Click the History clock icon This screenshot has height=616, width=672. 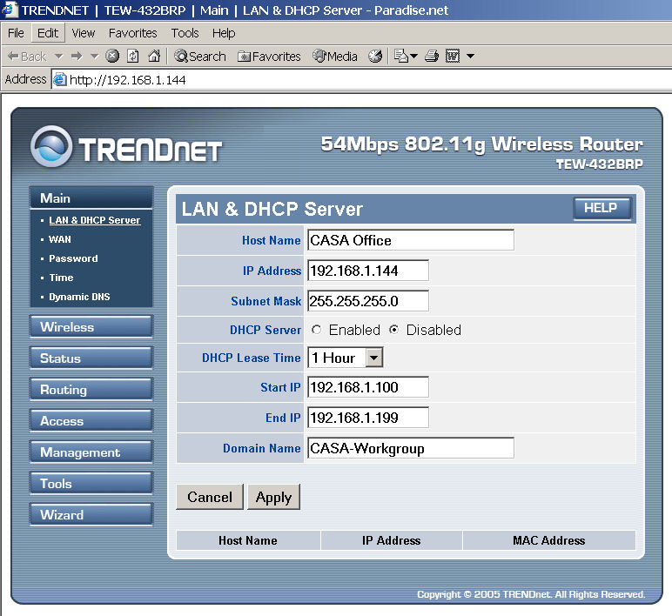click(x=375, y=56)
